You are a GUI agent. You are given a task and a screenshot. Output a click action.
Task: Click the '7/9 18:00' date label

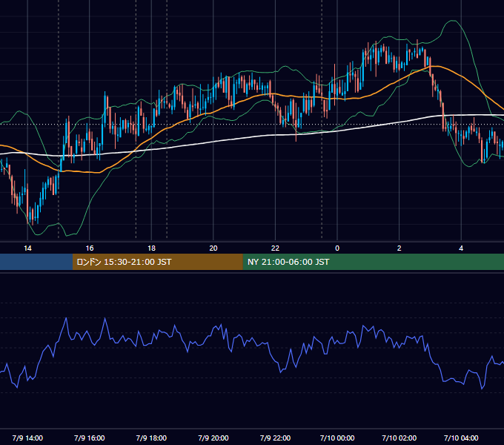(x=151, y=438)
